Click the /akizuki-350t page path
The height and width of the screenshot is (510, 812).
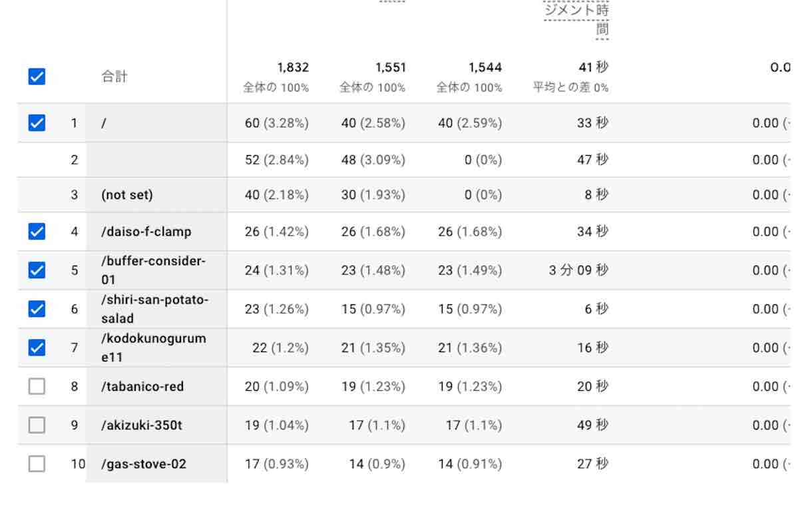click(x=141, y=425)
